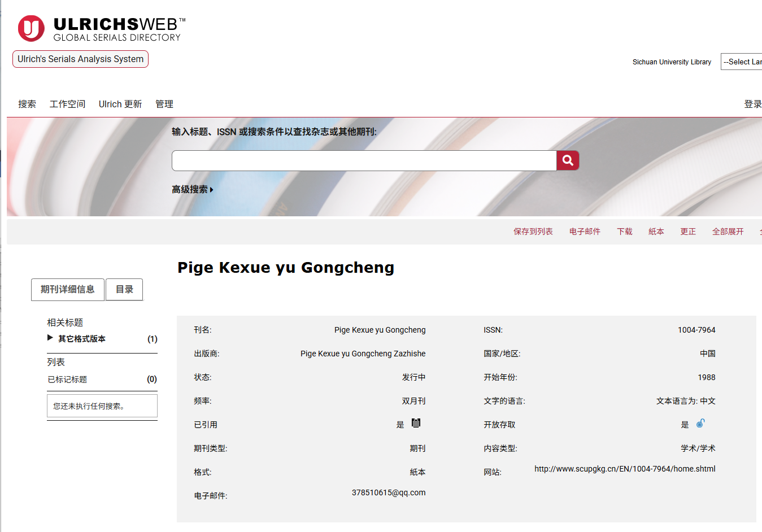
Task: Open the 搜索 menu
Action: point(27,104)
